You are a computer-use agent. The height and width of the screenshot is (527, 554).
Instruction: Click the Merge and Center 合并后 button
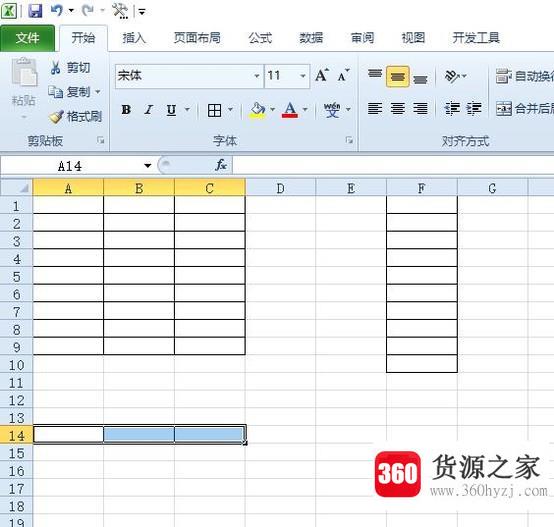click(x=524, y=109)
